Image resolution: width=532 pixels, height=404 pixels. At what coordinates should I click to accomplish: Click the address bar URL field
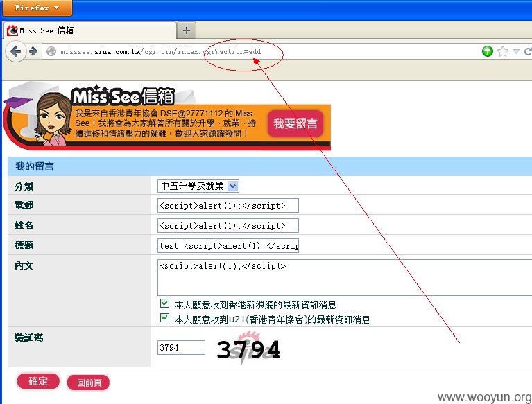coord(261,51)
